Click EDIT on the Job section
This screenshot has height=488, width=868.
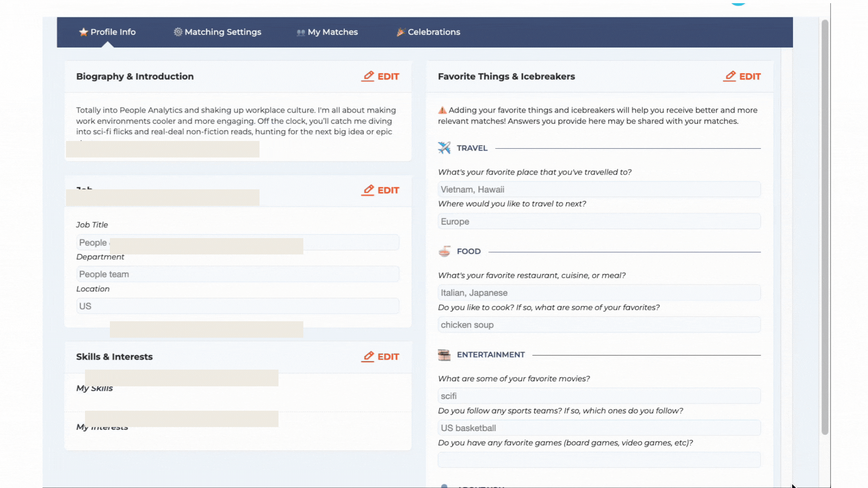click(x=388, y=190)
